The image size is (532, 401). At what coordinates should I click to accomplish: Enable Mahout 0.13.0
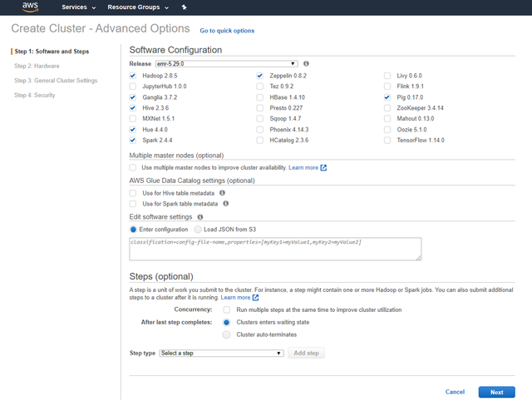(x=387, y=118)
